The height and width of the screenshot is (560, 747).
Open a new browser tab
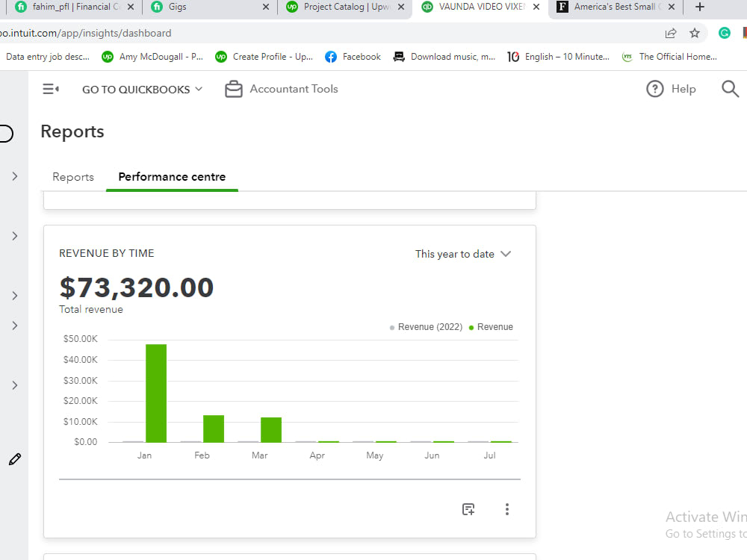(699, 7)
